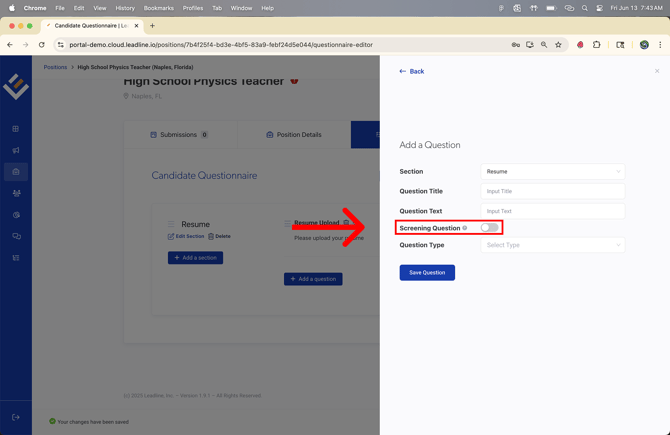Click the Leadline logo in sidebar
Screen dimensions: 670x435
click(x=16, y=86)
